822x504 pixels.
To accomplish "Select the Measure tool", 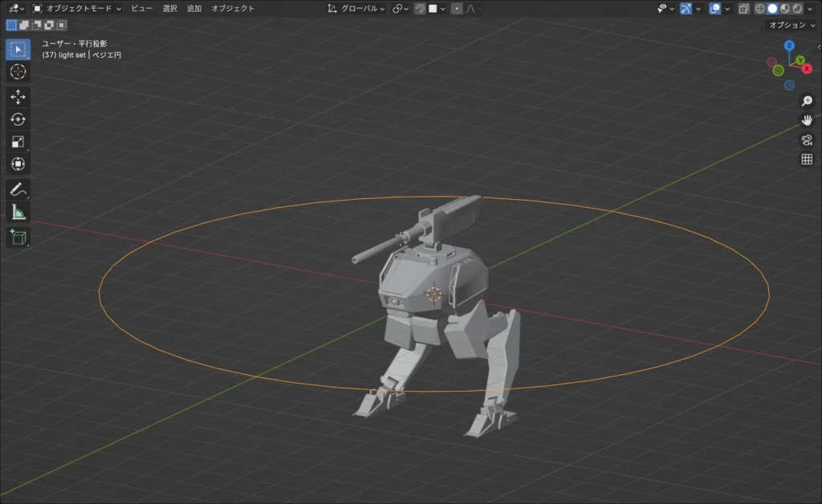I will pyautogui.click(x=18, y=213).
